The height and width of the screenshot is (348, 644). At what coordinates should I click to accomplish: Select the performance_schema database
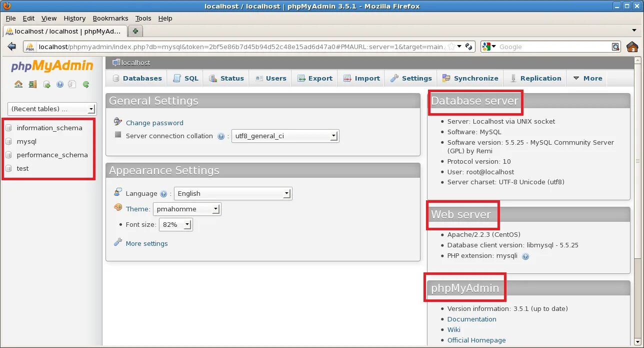52,155
